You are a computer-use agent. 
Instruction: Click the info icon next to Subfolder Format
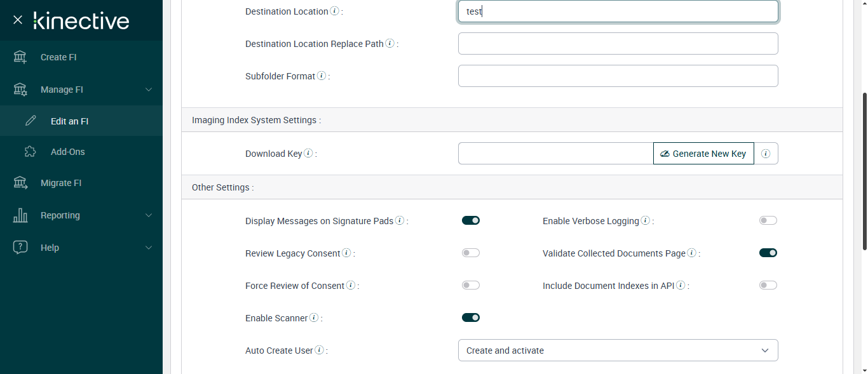coord(322,76)
